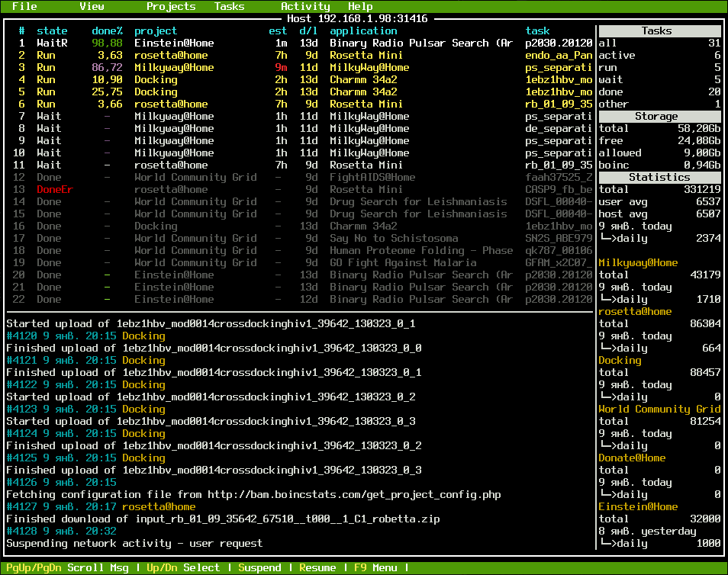This screenshot has height=575, width=728.
Task: Click the 'task' column header
Action: [x=538, y=31]
